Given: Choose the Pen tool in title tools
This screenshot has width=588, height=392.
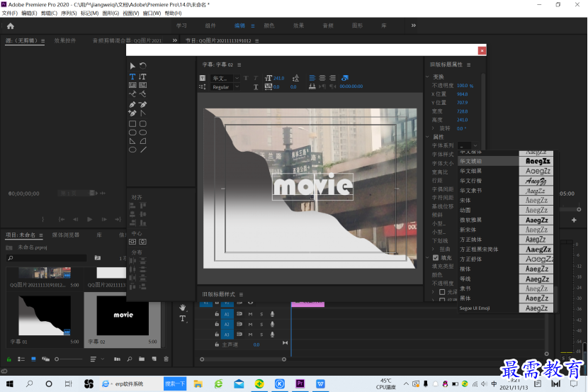Looking at the screenshot, I should tap(132, 104).
